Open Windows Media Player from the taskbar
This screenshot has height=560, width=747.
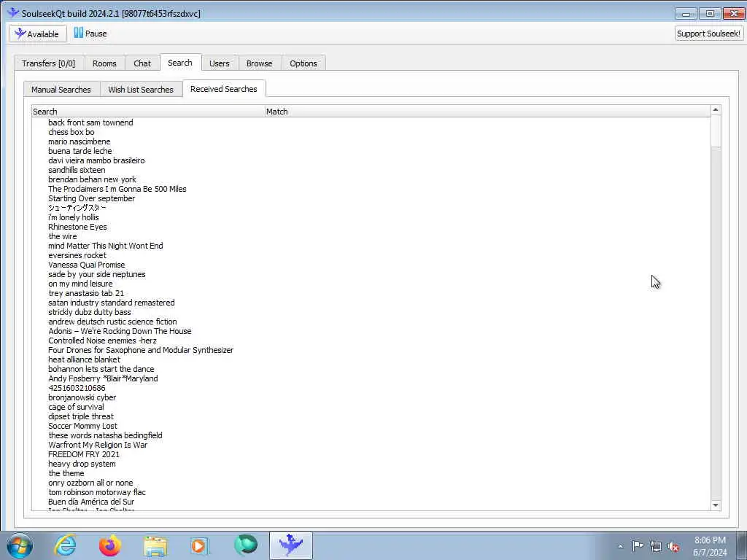[x=200, y=545]
